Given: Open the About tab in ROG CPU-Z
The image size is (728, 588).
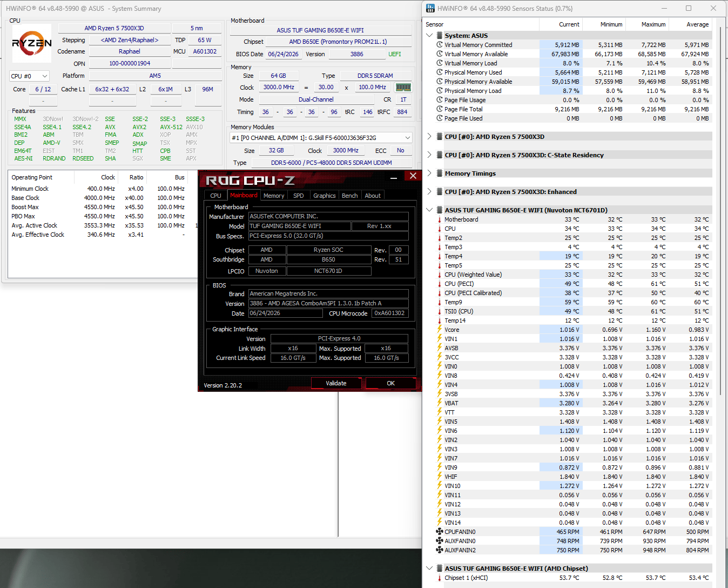Looking at the screenshot, I should (x=373, y=196).
